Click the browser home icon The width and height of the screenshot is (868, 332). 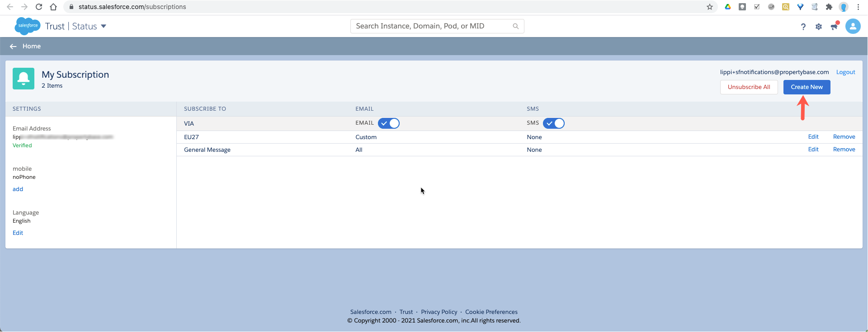[x=53, y=7]
